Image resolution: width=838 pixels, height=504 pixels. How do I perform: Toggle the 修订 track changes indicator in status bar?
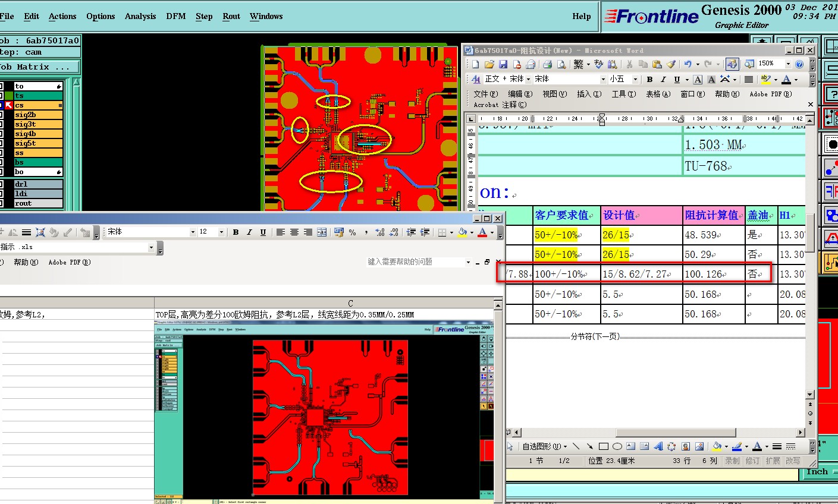[x=752, y=461]
